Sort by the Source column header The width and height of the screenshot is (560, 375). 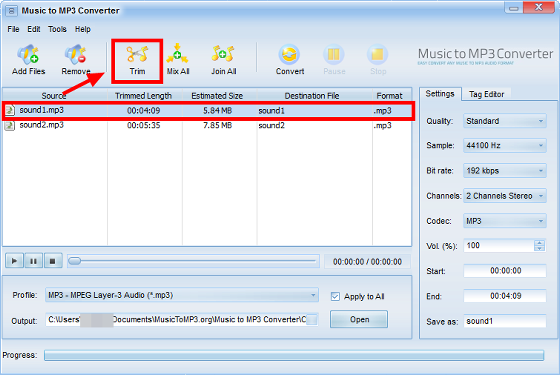[55, 96]
